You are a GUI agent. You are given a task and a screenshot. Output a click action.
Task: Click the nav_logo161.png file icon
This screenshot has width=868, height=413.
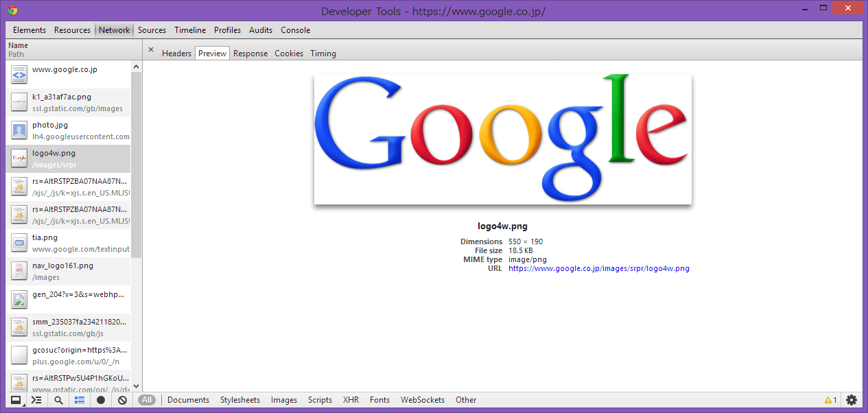click(x=19, y=271)
